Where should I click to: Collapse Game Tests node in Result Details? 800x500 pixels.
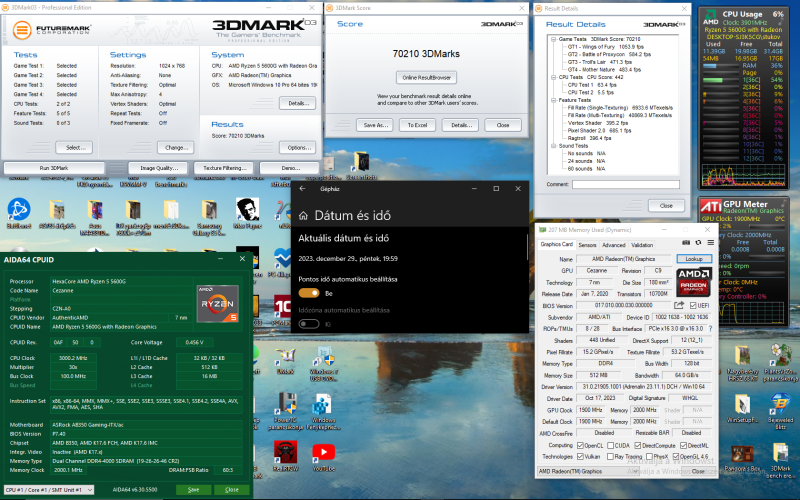(553, 39)
